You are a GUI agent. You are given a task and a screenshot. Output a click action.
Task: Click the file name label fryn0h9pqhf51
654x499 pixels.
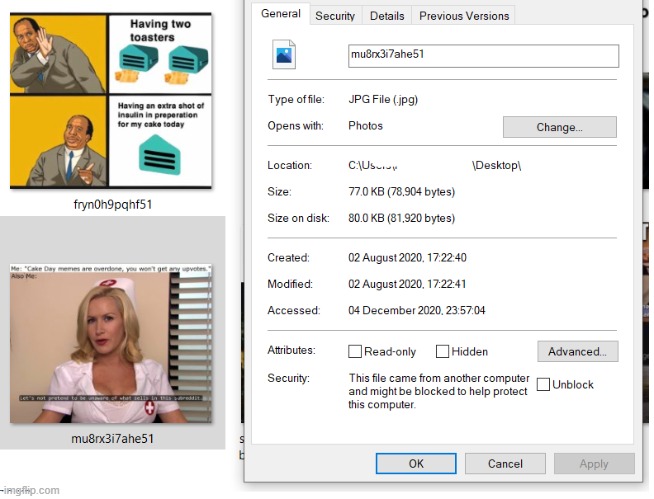(113, 204)
